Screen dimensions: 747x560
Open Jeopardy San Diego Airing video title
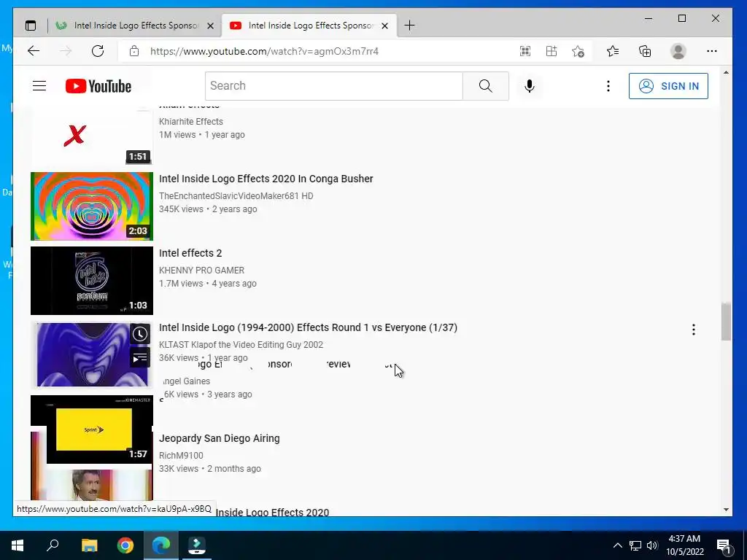click(219, 438)
